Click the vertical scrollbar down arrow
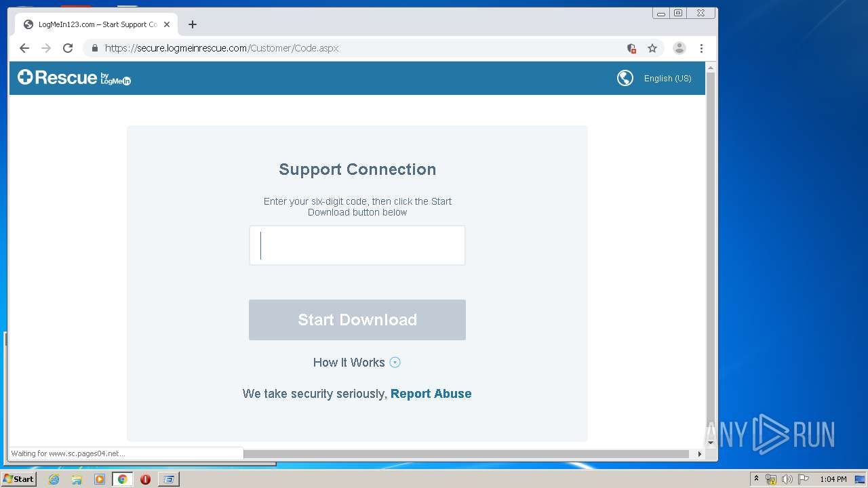The image size is (868, 488). [x=711, y=443]
